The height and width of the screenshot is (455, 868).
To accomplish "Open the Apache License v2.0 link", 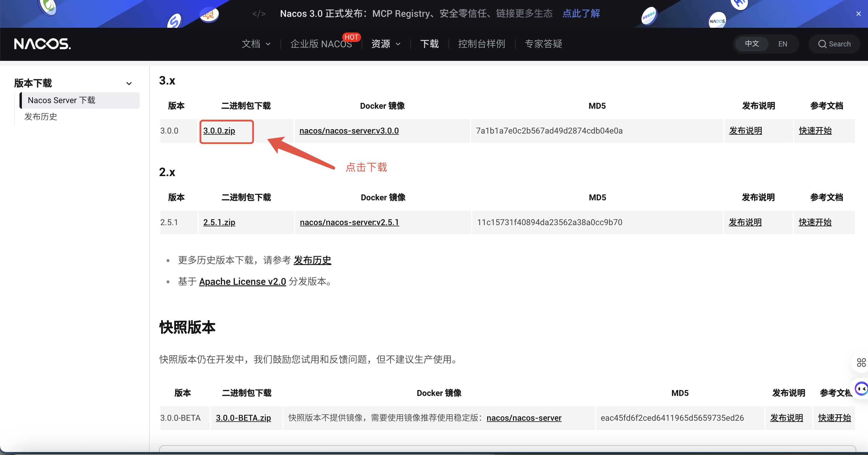I will [x=243, y=281].
